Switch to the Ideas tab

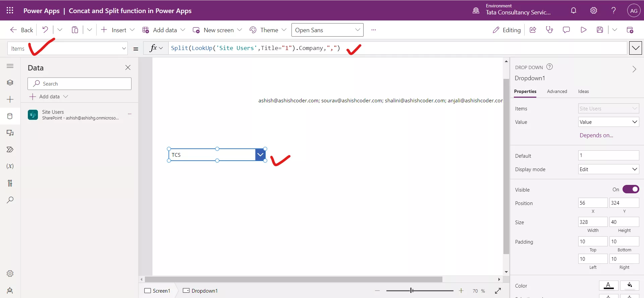coord(583,91)
